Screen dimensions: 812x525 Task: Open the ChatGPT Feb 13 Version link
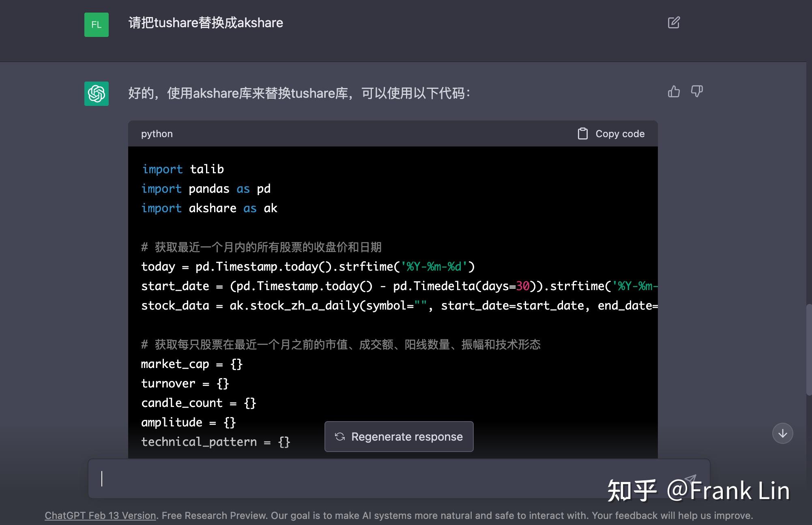[x=100, y=515]
